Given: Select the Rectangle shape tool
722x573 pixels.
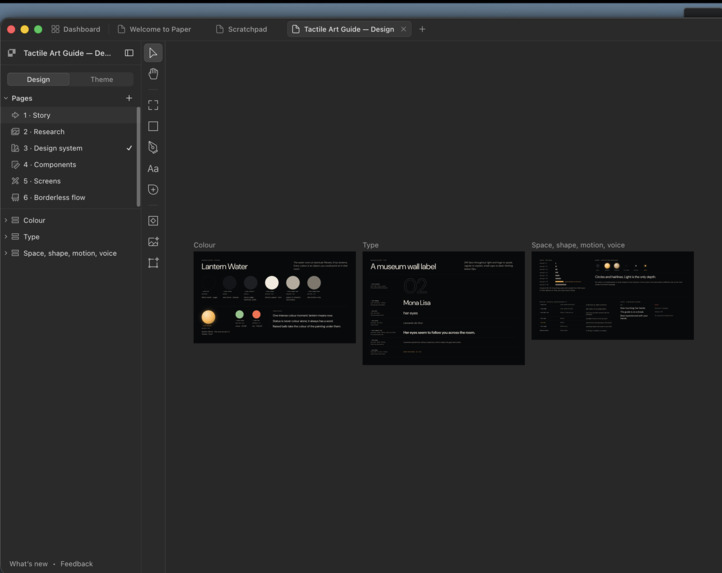Looking at the screenshot, I should pyautogui.click(x=153, y=126).
